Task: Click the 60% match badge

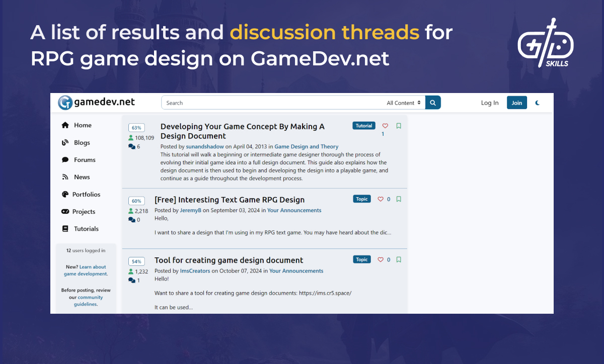Action: coord(136,201)
